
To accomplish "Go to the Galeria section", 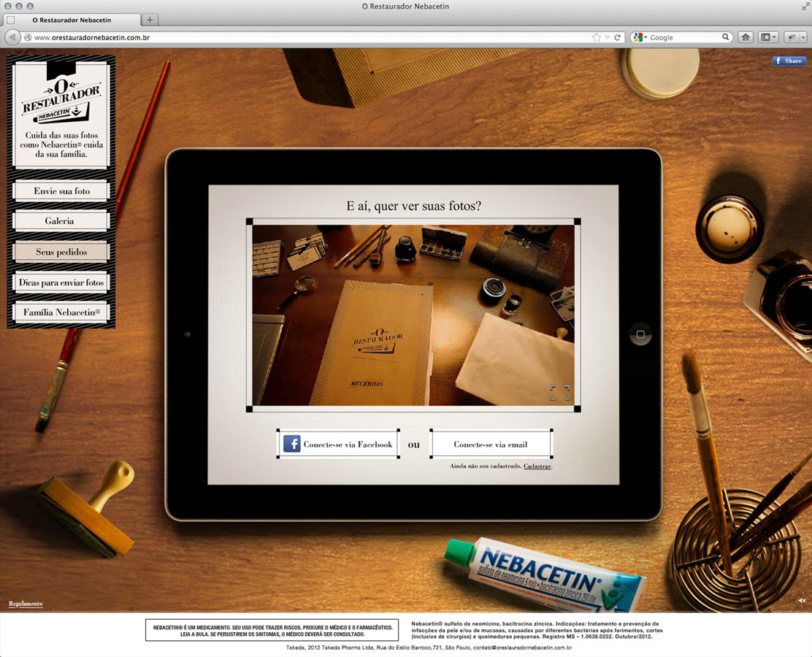I will 61,221.
